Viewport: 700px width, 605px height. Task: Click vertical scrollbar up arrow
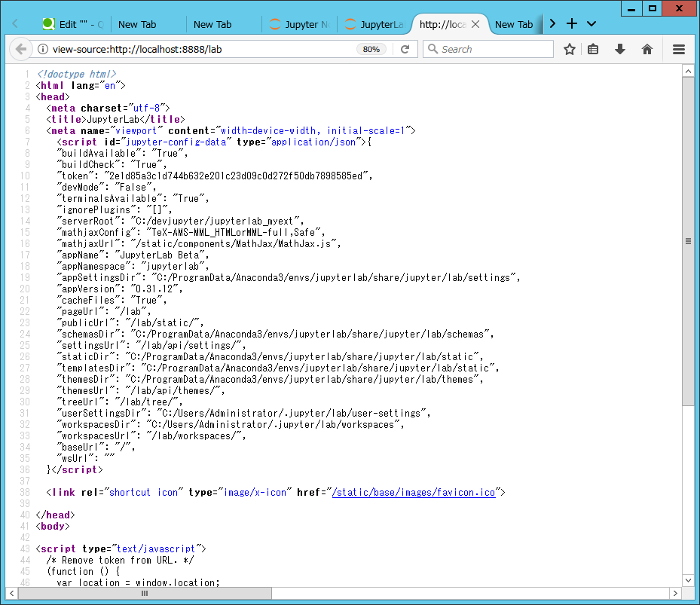688,71
